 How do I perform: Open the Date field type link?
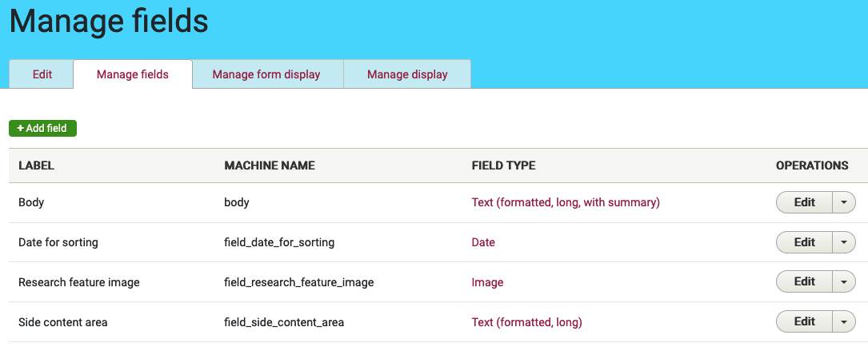coord(483,242)
